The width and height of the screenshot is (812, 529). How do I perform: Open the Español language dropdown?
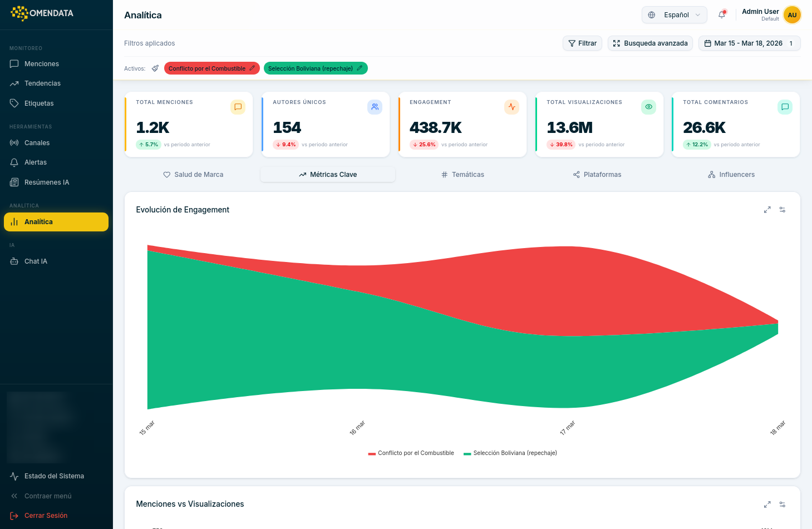click(674, 15)
